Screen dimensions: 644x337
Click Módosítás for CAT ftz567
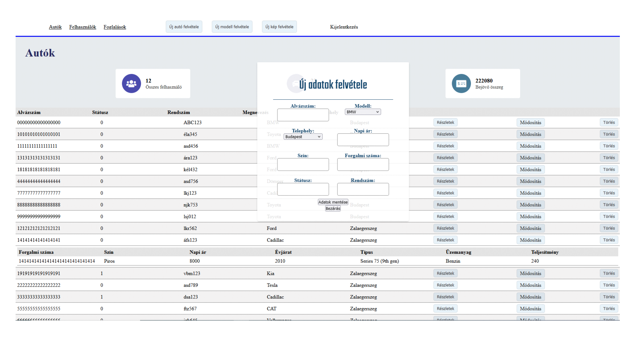[531, 309]
